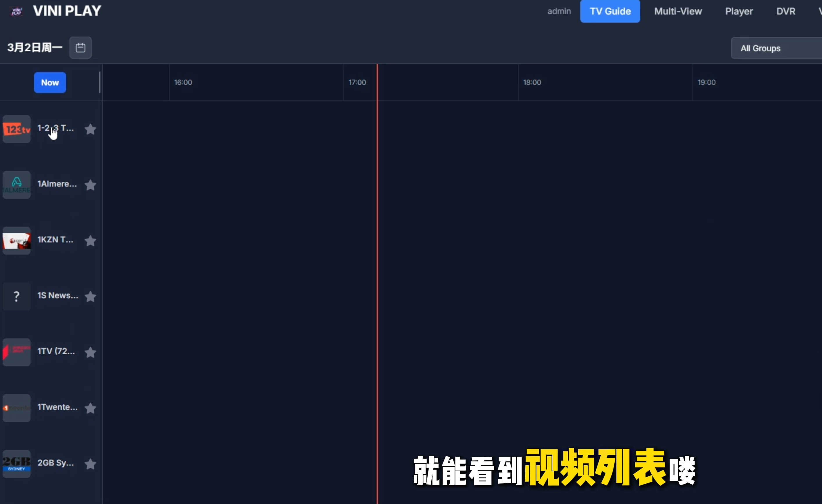Screen dimensions: 822x504
Task: Open the All Groups dropdown
Action: (776, 48)
